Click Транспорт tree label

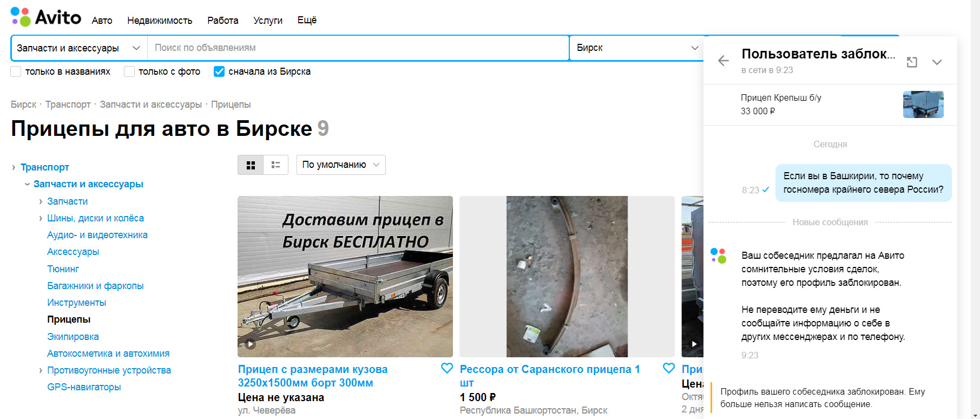tap(45, 167)
